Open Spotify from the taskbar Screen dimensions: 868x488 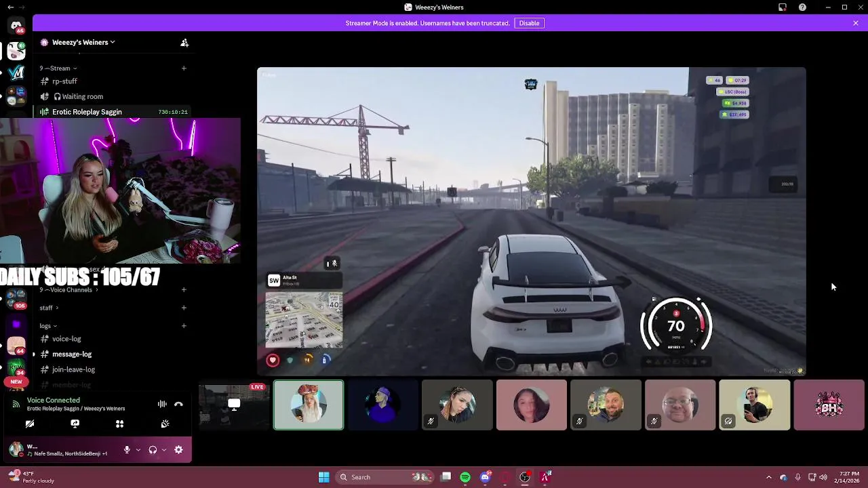465,477
